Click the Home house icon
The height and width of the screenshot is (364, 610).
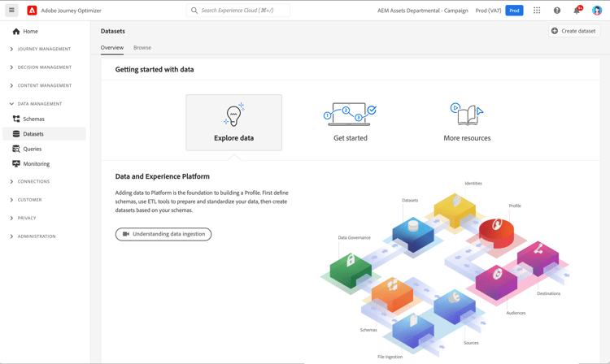tap(16, 32)
